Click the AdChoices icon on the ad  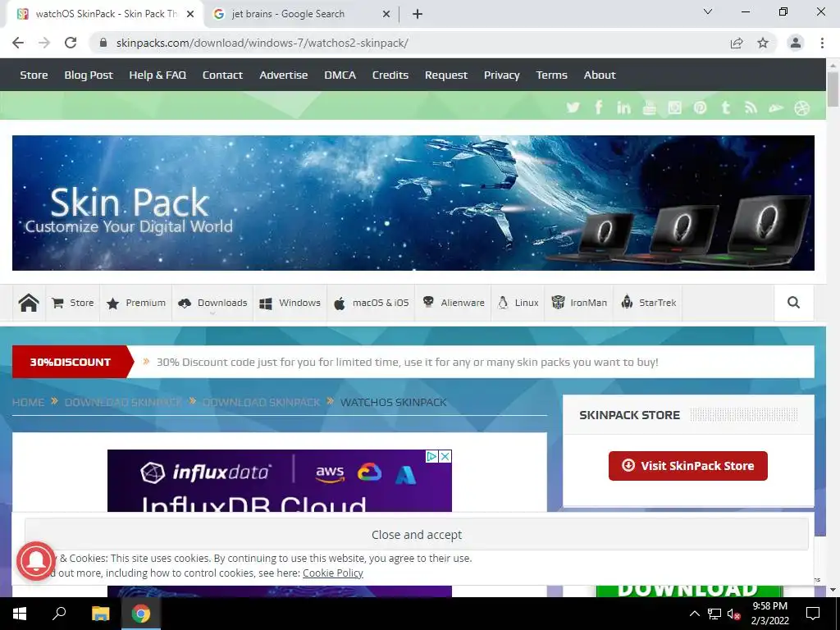[431, 456]
